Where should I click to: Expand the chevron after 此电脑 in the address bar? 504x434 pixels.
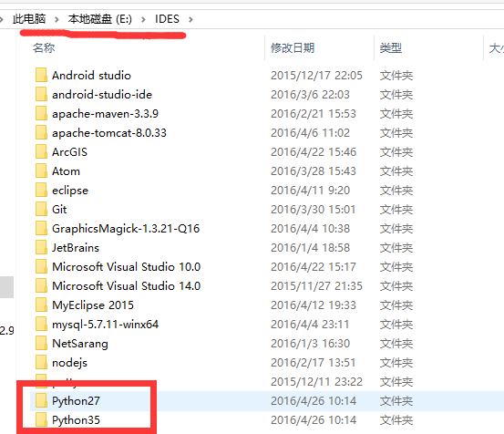pyautogui.click(x=57, y=20)
